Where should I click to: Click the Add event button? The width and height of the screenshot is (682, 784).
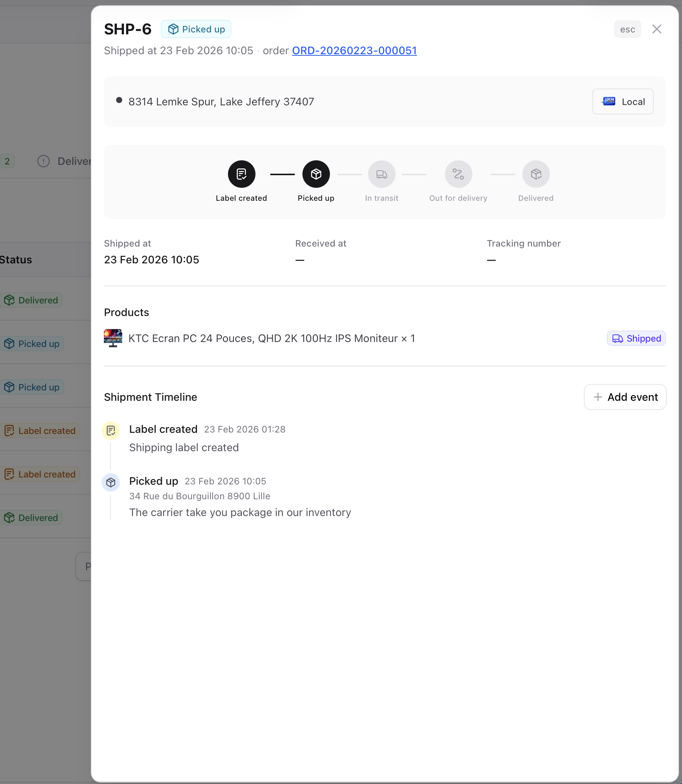pyautogui.click(x=625, y=397)
